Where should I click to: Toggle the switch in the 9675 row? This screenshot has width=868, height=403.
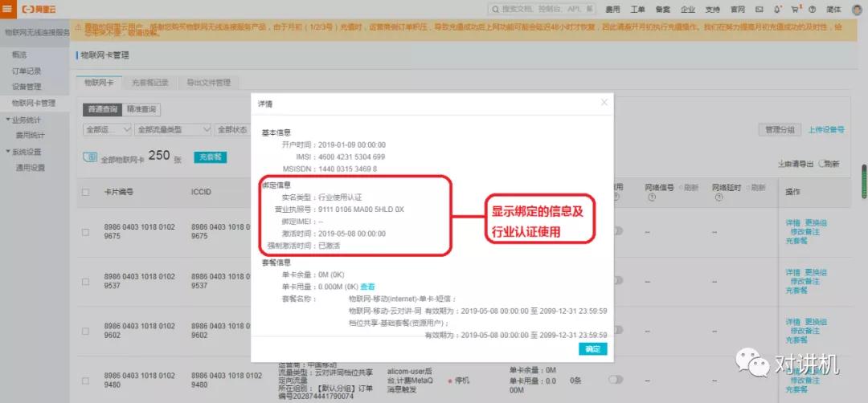coord(616,231)
